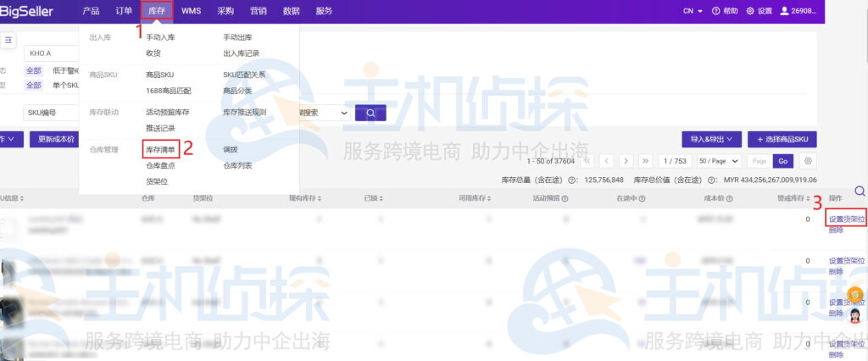Click the orange floating badge icon
This screenshot has width=868, height=361.
point(856,295)
